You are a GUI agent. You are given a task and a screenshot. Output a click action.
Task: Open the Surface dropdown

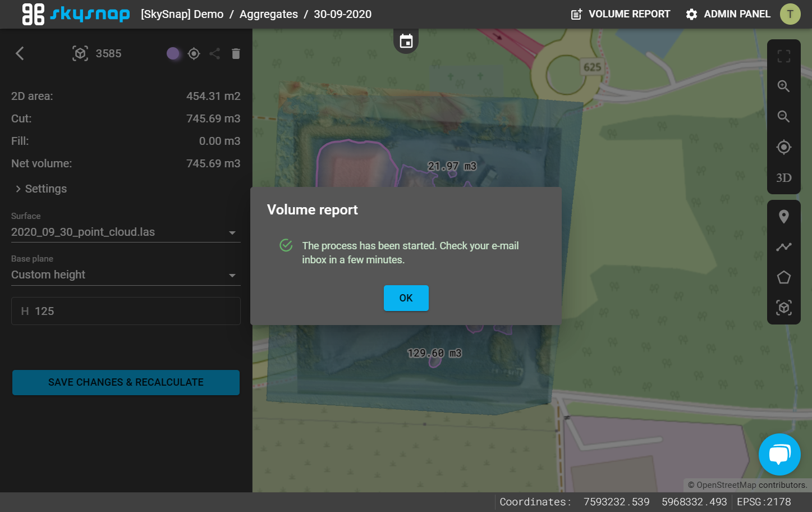click(126, 232)
